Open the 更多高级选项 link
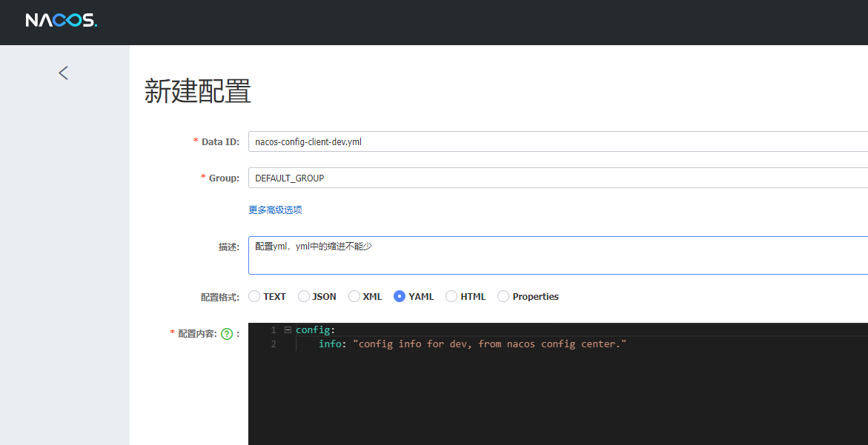 pos(275,210)
